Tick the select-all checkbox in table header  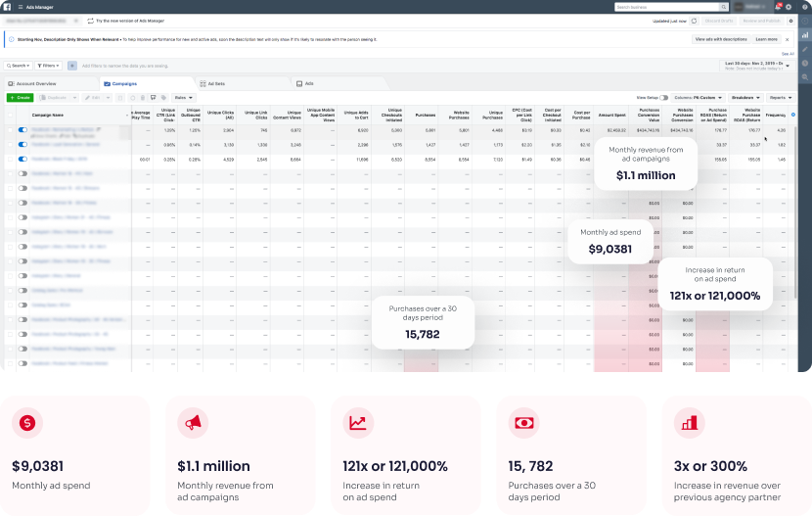point(10,115)
